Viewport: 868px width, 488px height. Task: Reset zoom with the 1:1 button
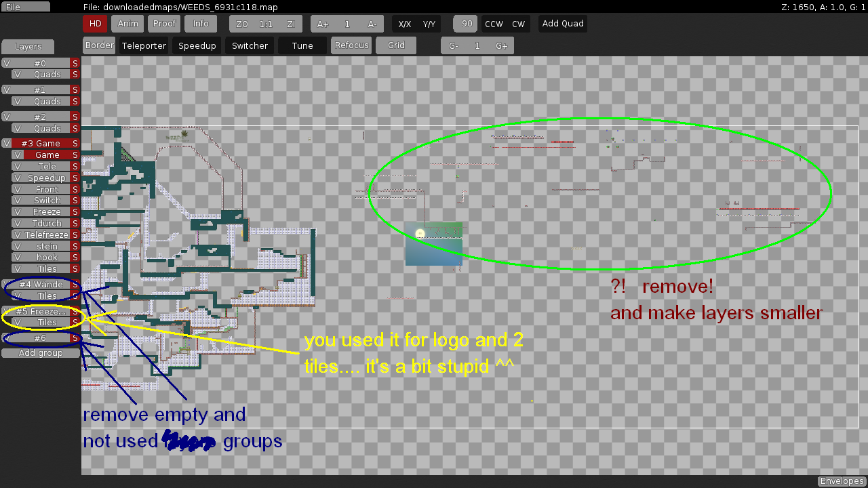click(266, 24)
